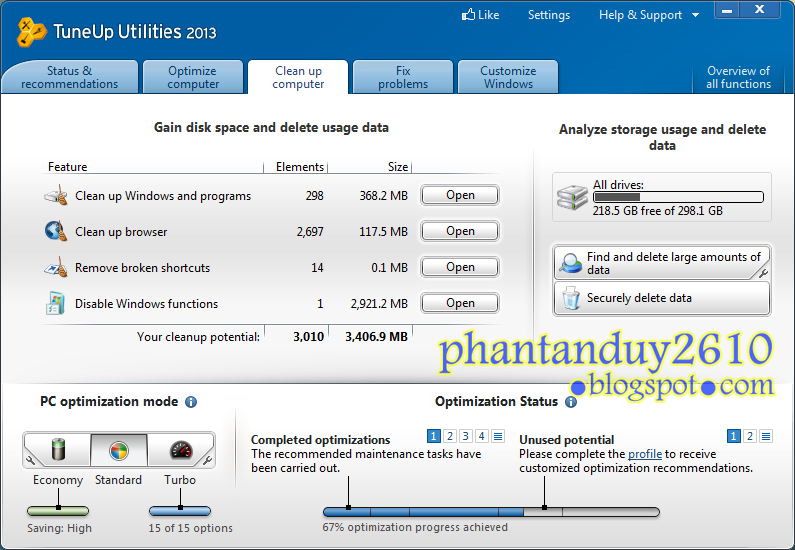The width and height of the screenshot is (795, 550).
Task: Minimize the TuneUp Utilities window
Action: pyautogui.click(x=727, y=10)
